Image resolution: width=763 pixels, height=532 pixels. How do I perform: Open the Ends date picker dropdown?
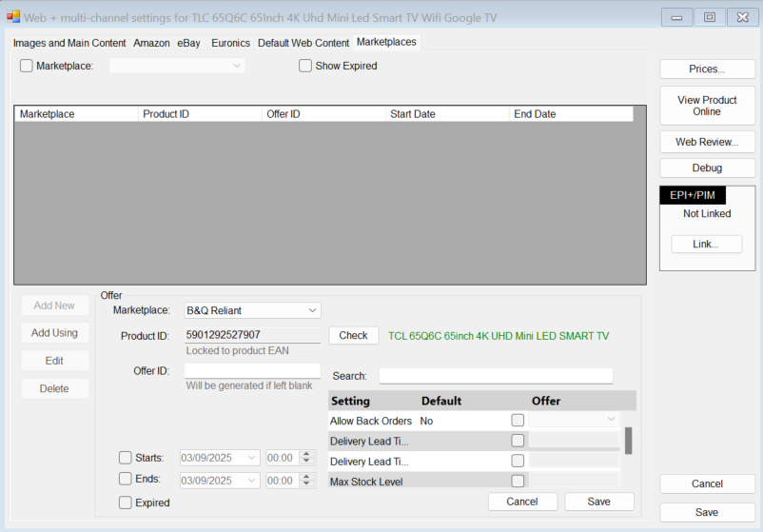pos(251,481)
